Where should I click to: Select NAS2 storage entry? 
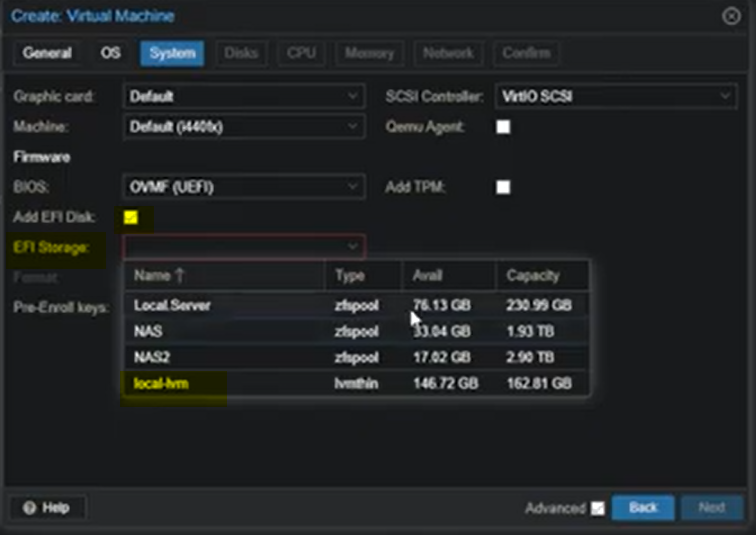(x=357, y=357)
